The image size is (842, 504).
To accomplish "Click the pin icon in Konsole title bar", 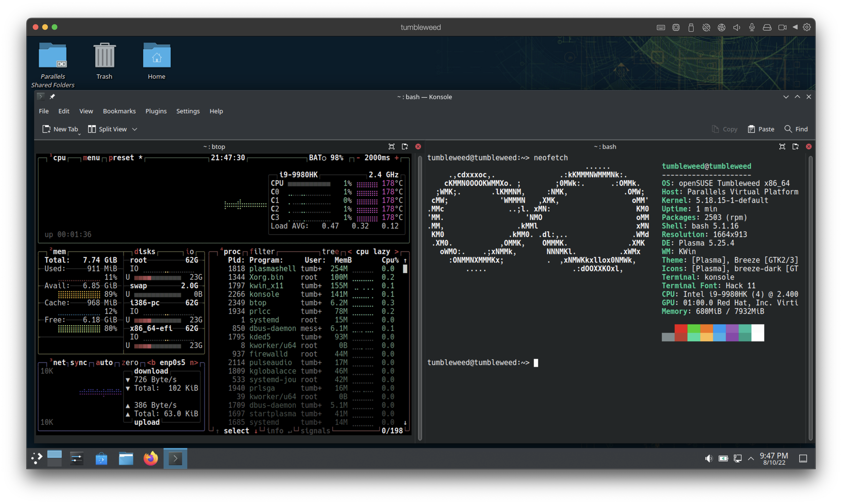I will (x=52, y=97).
